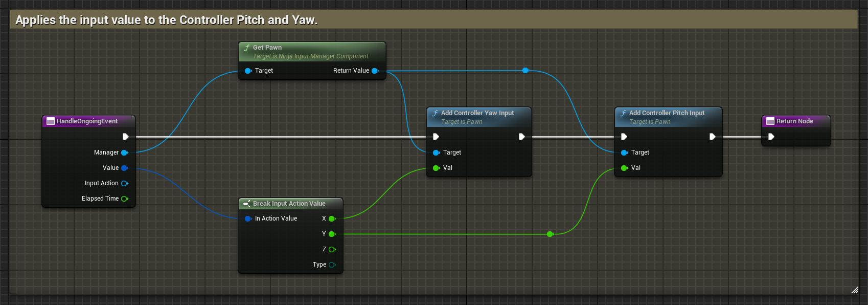Click the HandleOngoingEvent execution output pin
The height and width of the screenshot is (305, 868).
(125, 137)
